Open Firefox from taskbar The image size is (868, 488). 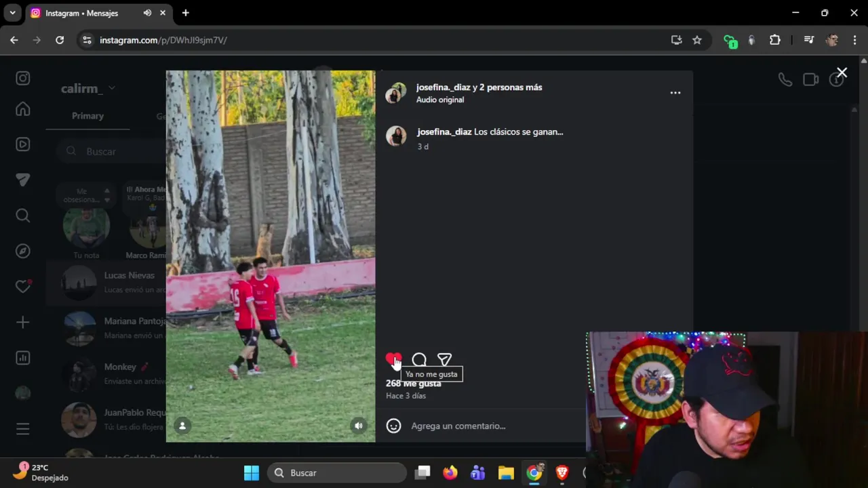tap(450, 472)
